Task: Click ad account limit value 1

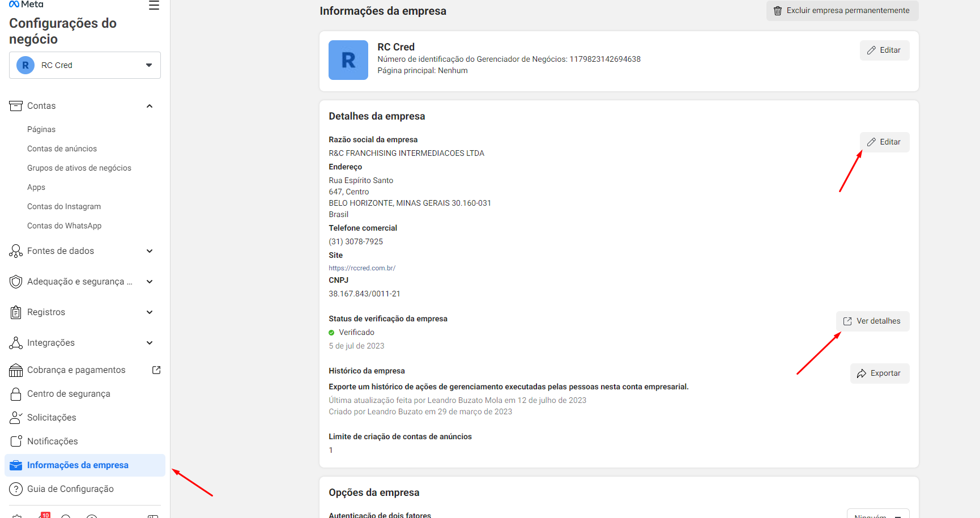Action: [x=331, y=450]
